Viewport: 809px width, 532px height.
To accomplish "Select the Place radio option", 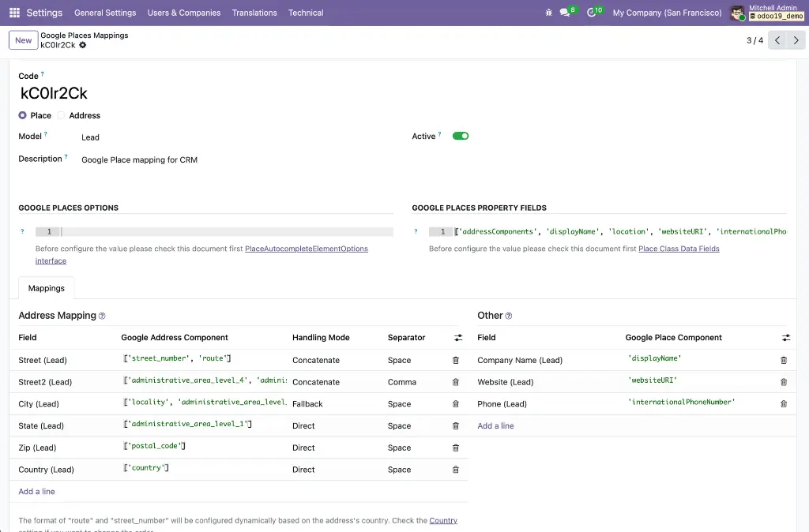I will (23, 115).
